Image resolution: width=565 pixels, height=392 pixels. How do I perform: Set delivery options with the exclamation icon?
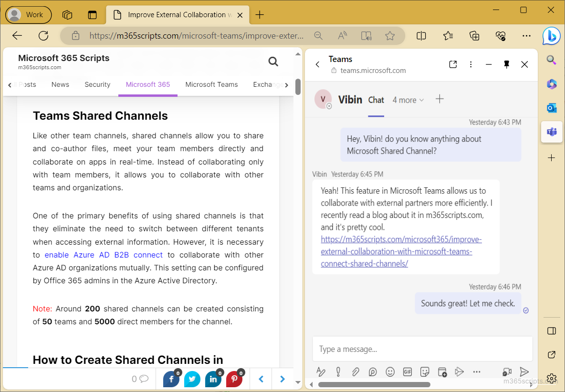(338, 371)
